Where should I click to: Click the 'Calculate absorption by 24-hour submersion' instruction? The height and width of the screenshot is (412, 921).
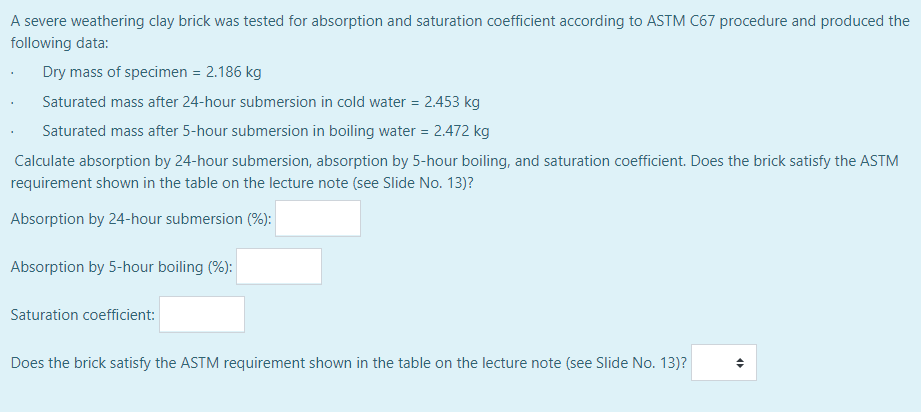455,172
